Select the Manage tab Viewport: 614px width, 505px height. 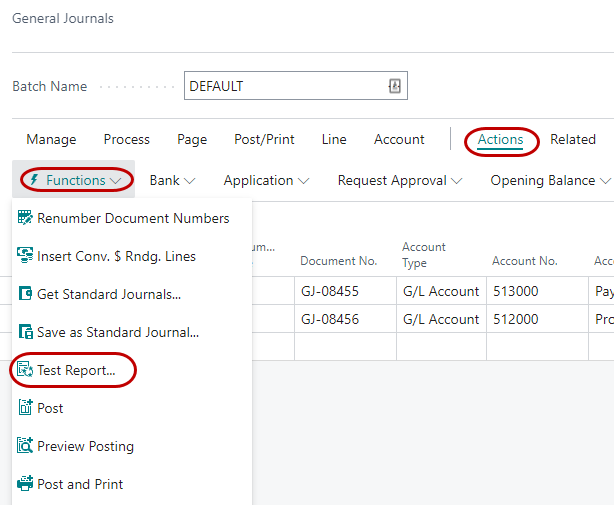coord(51,139)
